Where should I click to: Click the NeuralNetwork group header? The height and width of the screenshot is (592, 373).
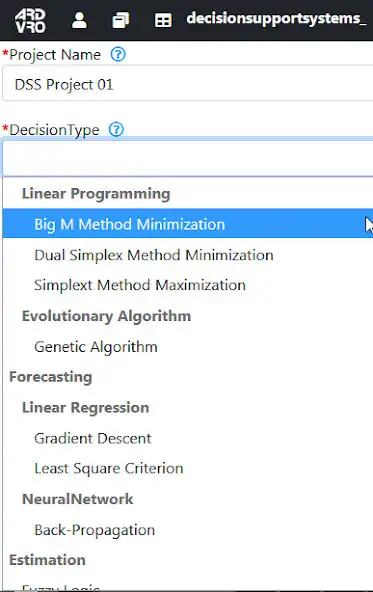coord(77,499)
